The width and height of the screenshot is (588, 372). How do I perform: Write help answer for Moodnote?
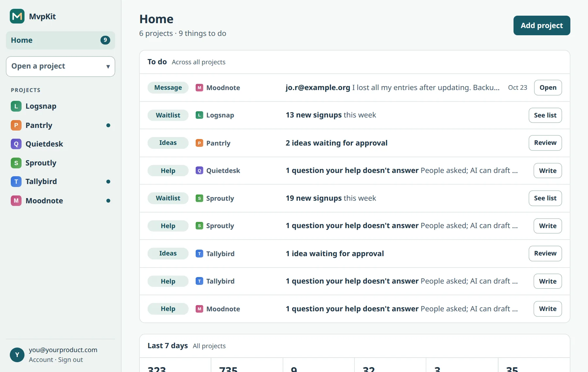click(548, 309)
